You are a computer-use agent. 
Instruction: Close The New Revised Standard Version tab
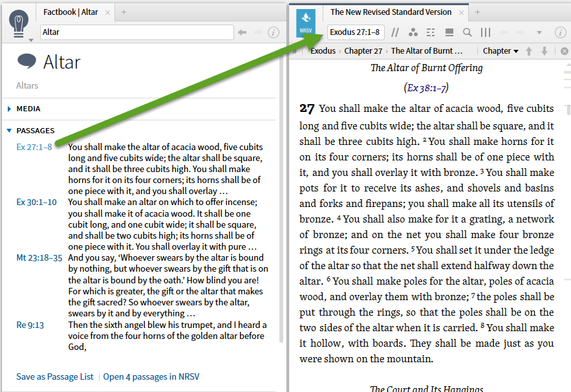tap(461, 12)
